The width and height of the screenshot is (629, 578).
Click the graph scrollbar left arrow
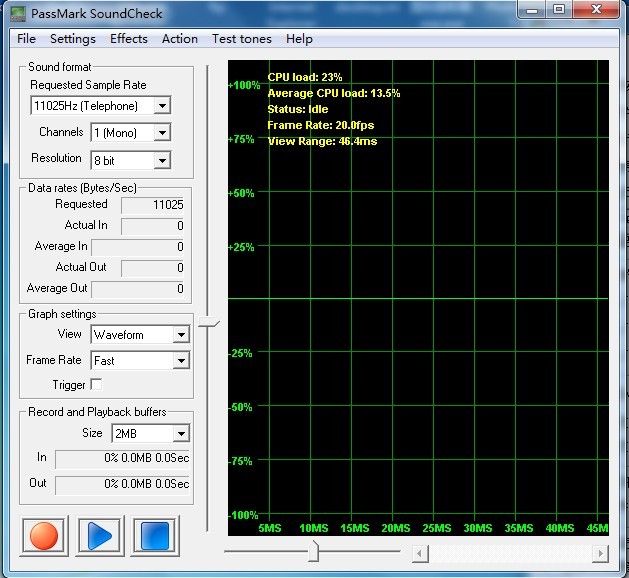point(420,553)
